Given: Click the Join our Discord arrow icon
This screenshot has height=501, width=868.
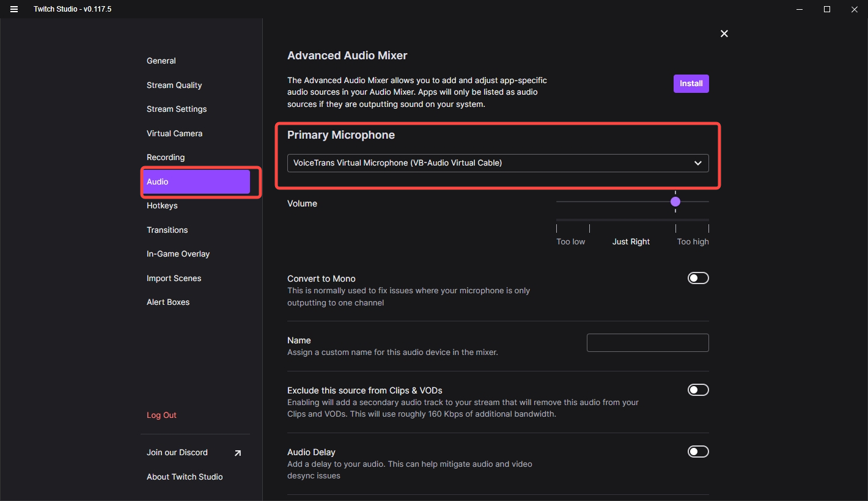Looking at the screenshot, I should (237, 453).
